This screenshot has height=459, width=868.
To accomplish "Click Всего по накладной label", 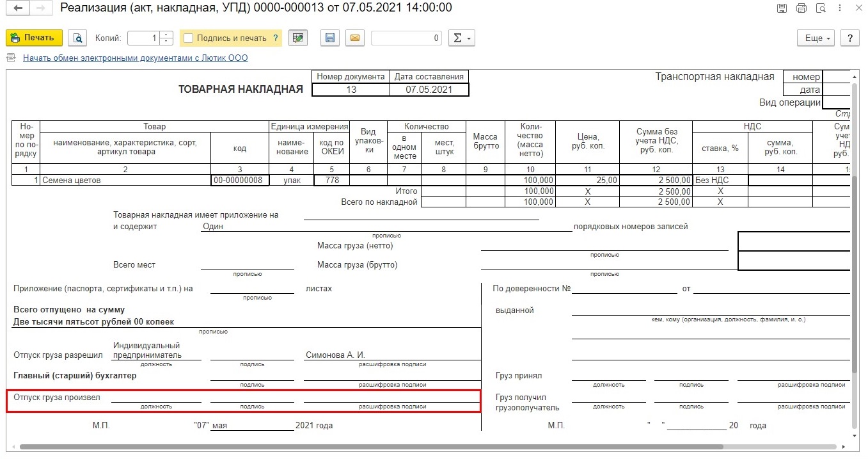I will click(x=379, y=202).
